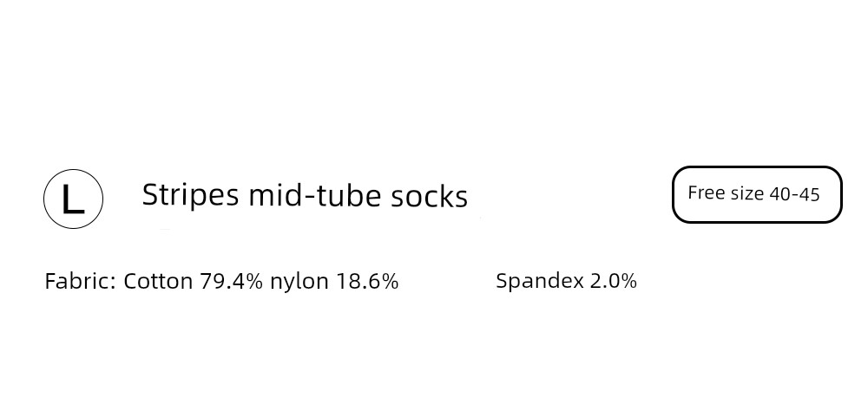Click the 18.6% nylon percentage
868x411 pixels.
[367, 281]
